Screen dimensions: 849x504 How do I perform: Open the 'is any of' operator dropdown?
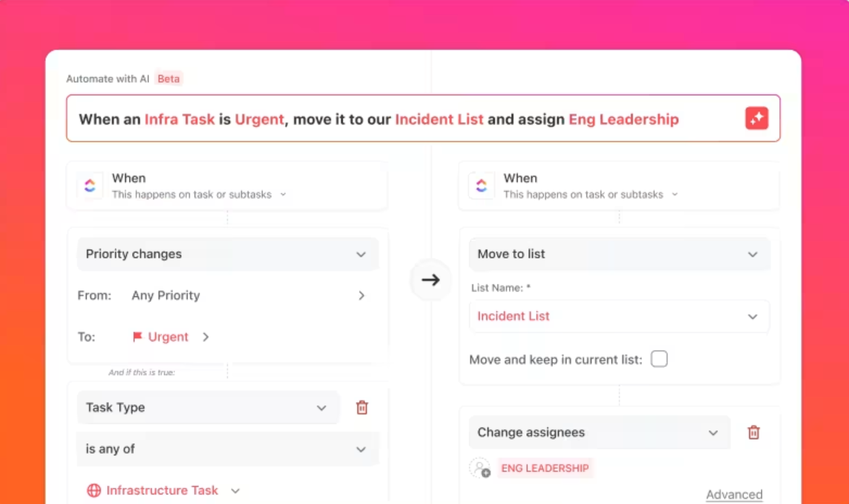(227, 449)
